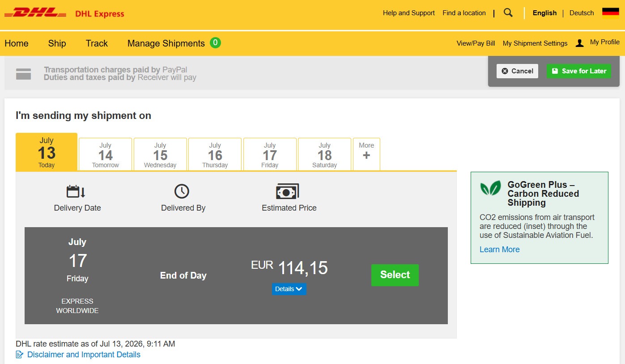Click the payment card icon
Screen dimensions: 625x364
coord(23,74)
